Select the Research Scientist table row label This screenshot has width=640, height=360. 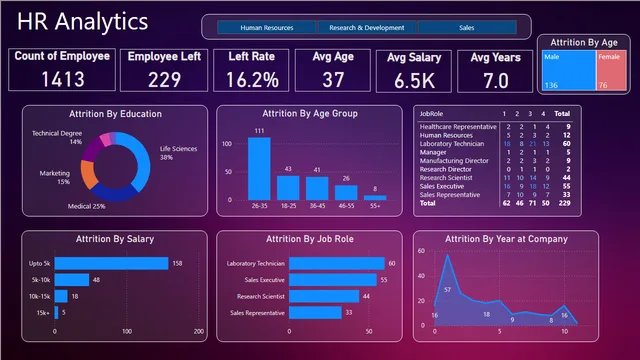click(x=446, y=178)
